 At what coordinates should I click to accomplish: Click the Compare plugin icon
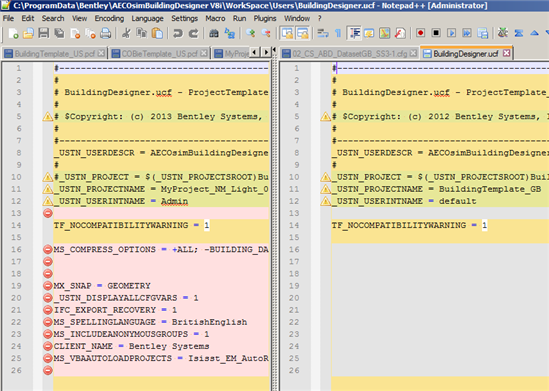pos(503,33)
